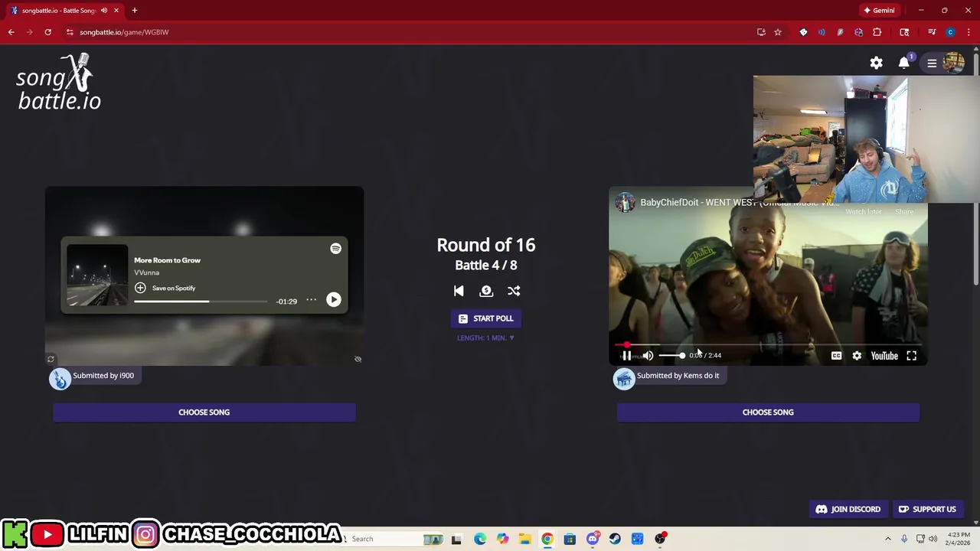
Task: Go back in the browser
Action: coord(11,32)
